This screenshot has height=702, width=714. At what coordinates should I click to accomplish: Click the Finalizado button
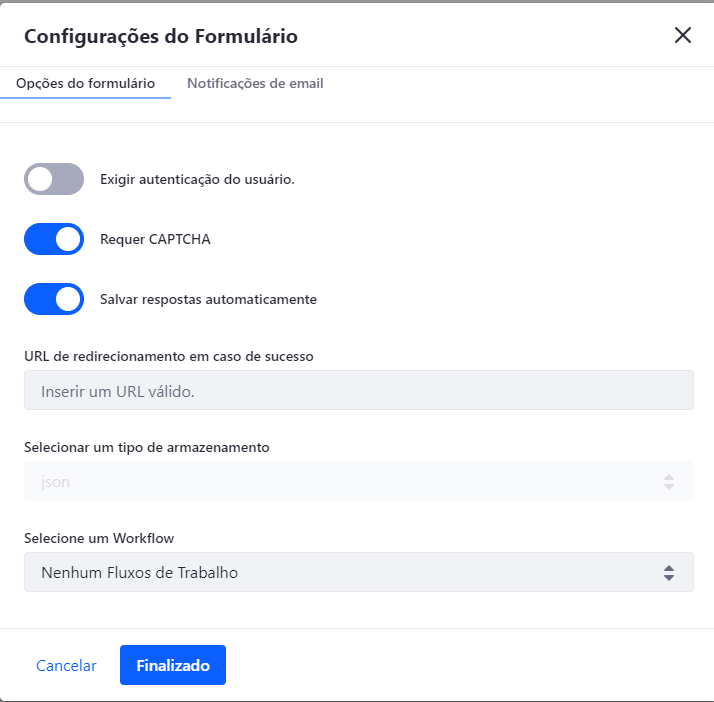pyautogui.click(x=173, y=665)
